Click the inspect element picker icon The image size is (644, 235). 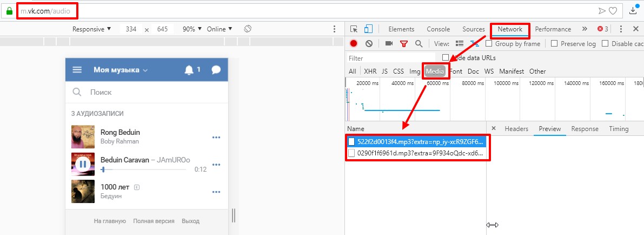coord(354,29)
